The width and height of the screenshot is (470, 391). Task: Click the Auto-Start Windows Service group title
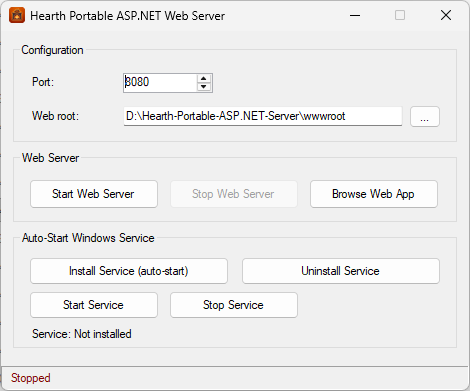tap(88, 238)
